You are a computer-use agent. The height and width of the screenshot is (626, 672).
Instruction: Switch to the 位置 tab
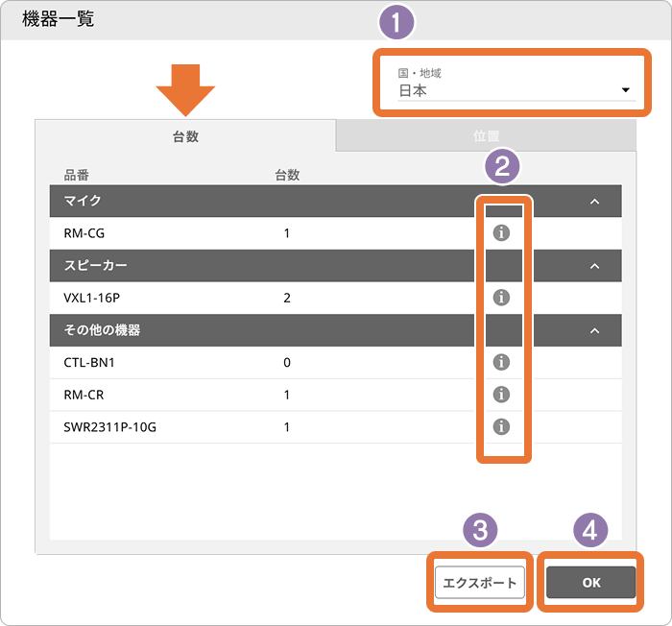pyautogui.click(x=486, y=136)
